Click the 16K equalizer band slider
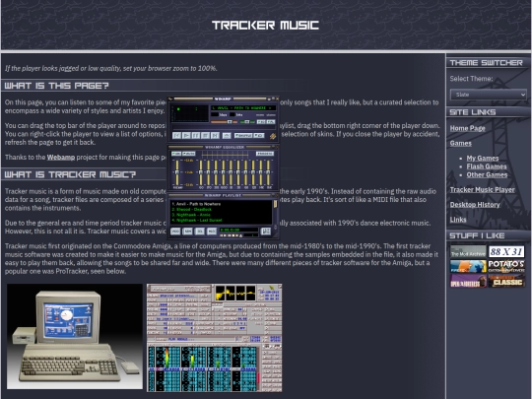532x399 pixels. click(269, 172)
